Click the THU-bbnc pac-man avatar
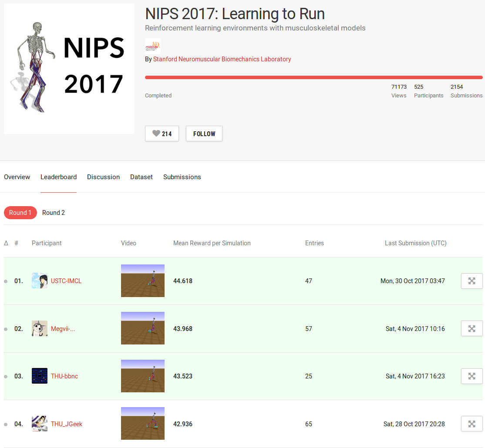The height and width of the screenshot is (448, 485). [x=40, y=376]
